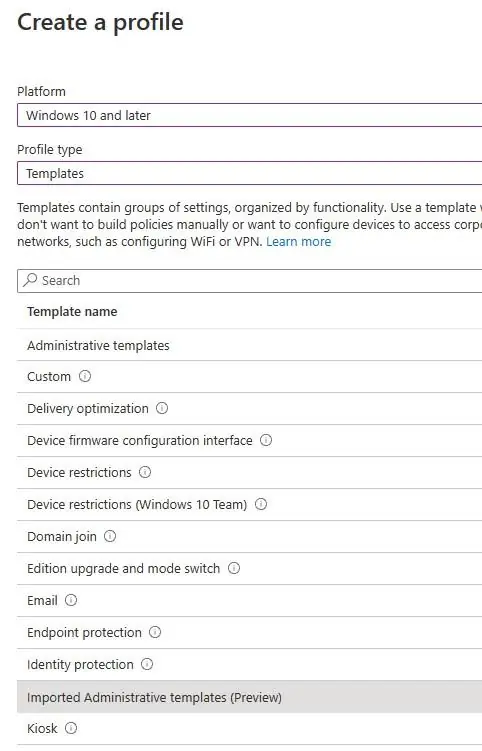Click the info icon beside Kiosk
Image resolution: width=482 pixels, height=751 pixels.
71,728
